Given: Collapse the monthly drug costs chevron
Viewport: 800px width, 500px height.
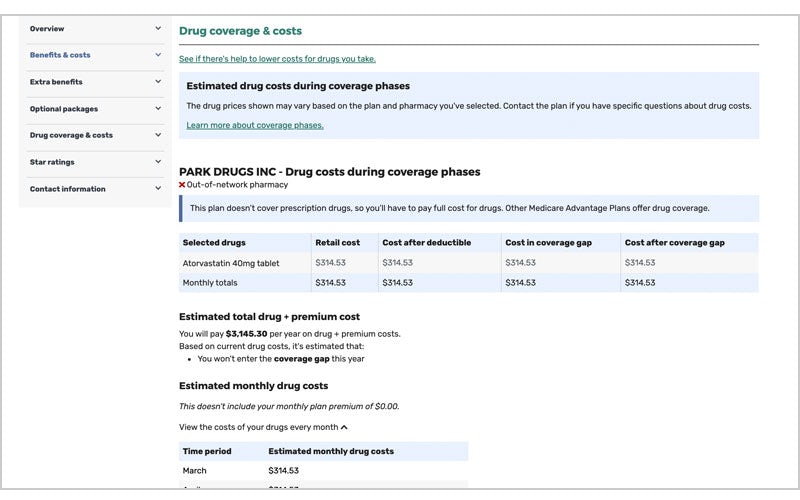Looking at the screenshot, I should tap(344, 427).
